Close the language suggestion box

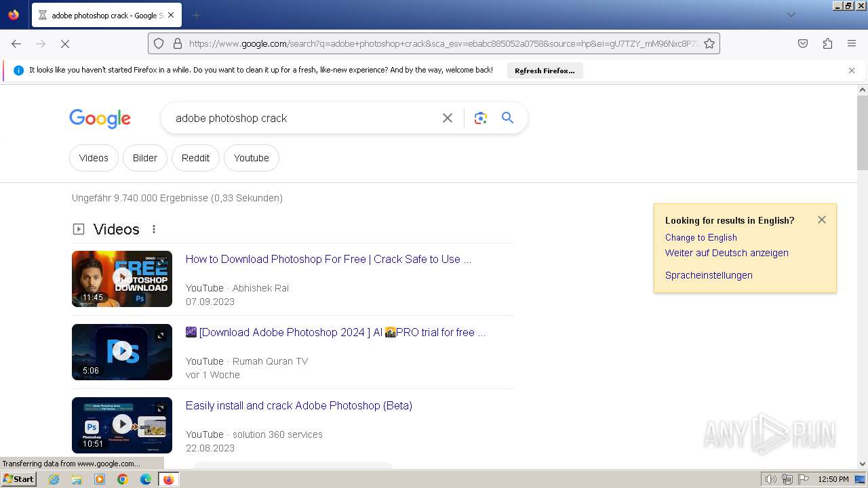[x=822, y=220]
